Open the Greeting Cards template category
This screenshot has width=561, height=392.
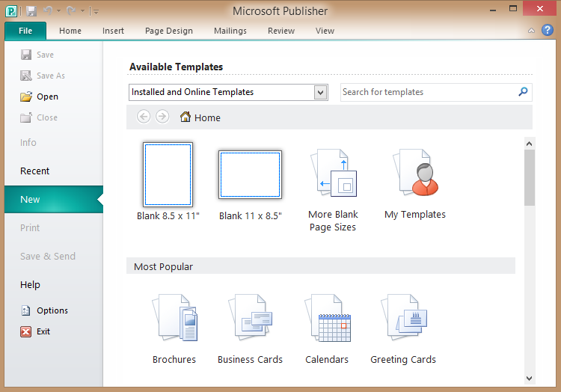pos(403,329)
